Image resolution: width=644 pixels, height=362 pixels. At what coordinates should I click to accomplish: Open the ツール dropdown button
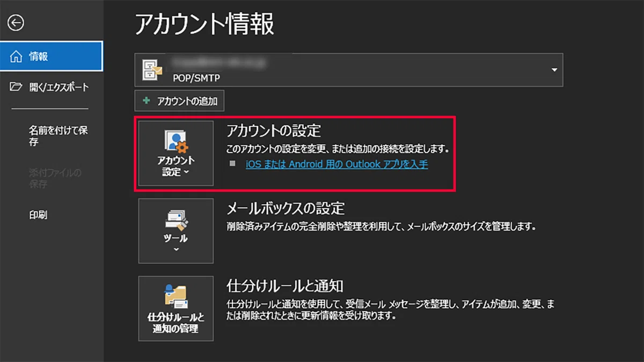coord(176,231)
